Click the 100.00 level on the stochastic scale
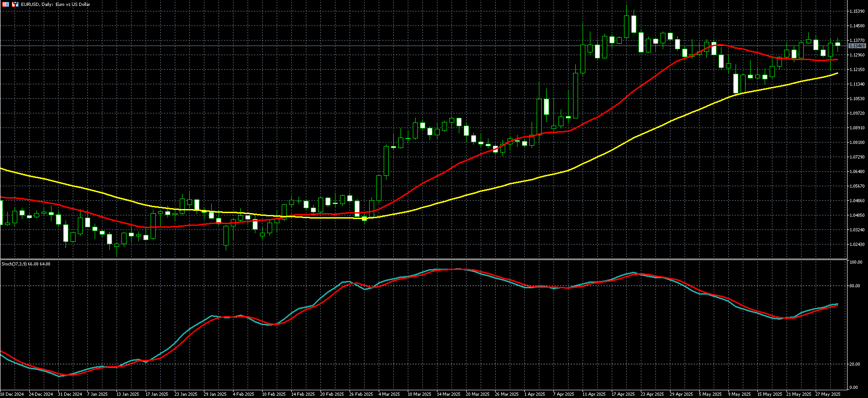868x398 pixels. click(856, 262)
